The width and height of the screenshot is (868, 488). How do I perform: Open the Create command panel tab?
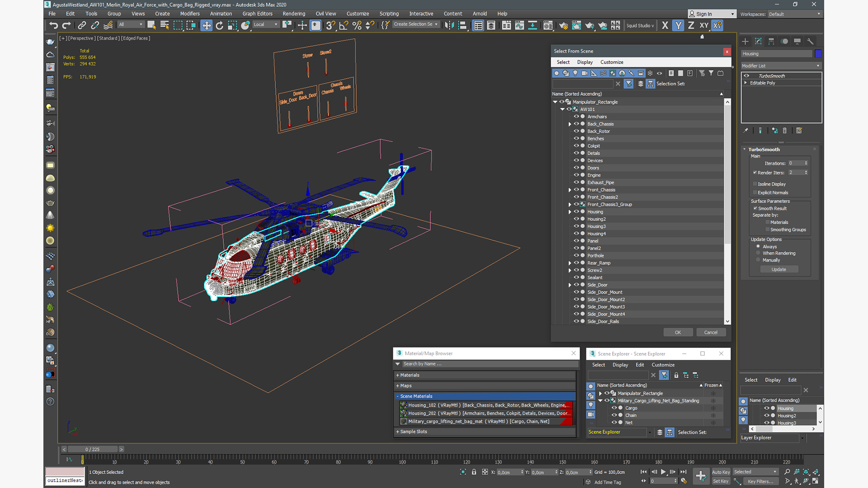coord(745,41)
